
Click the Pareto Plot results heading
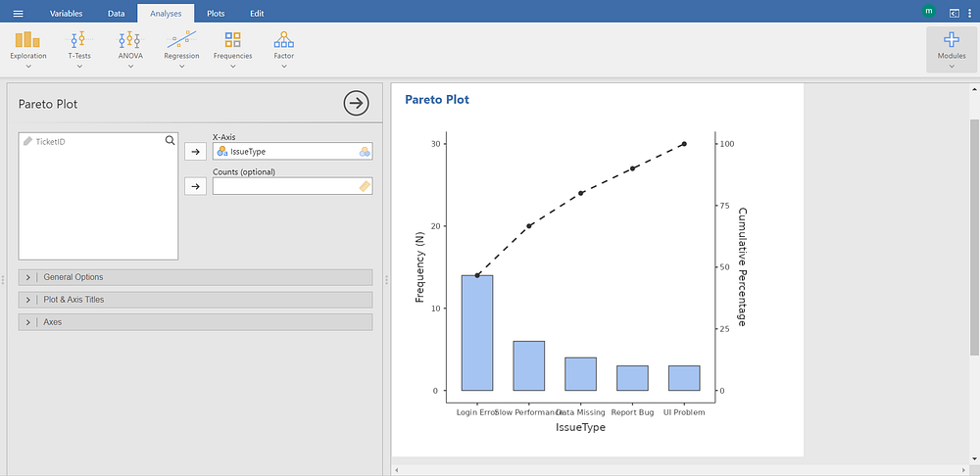pyautogui.click(x=437, y=99)
